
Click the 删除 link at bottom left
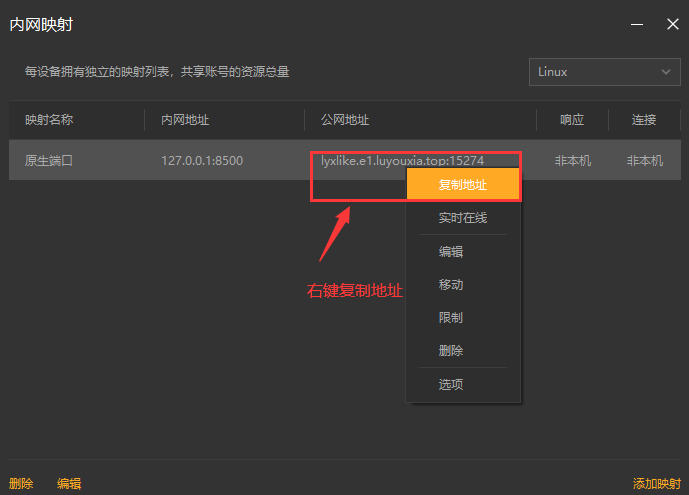pos(21,484)
